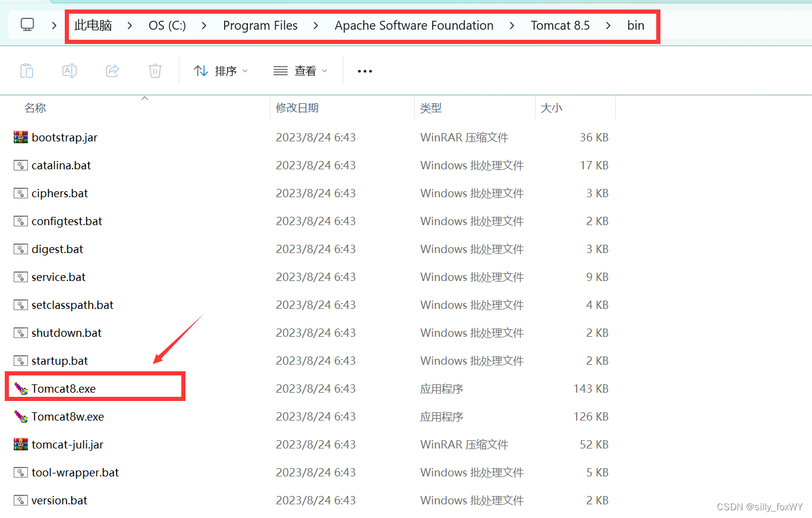Screen dimensions: 812x518
Task: Select the version.bat file name
Action: [59, 500]
